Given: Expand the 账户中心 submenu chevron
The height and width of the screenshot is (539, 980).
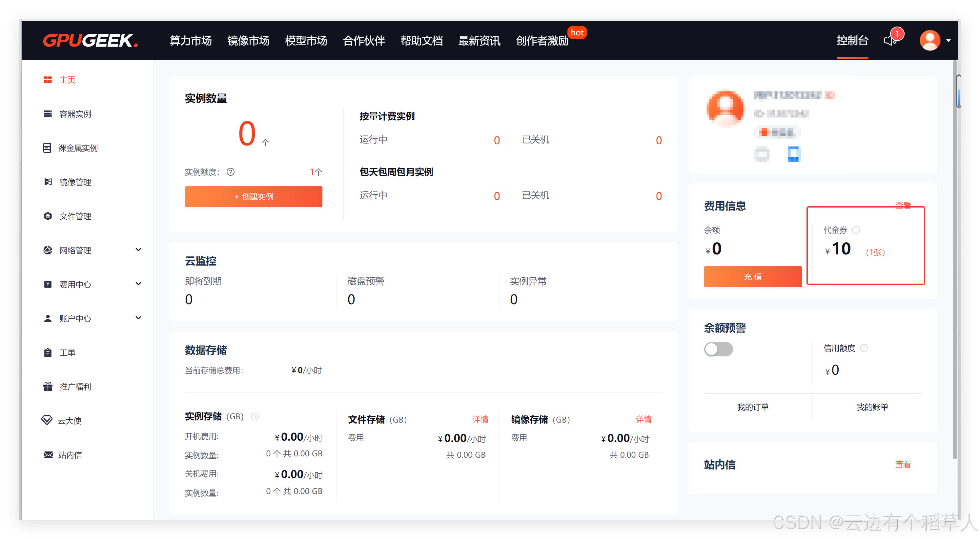Looking at the screenshot, I should point(138,318).
